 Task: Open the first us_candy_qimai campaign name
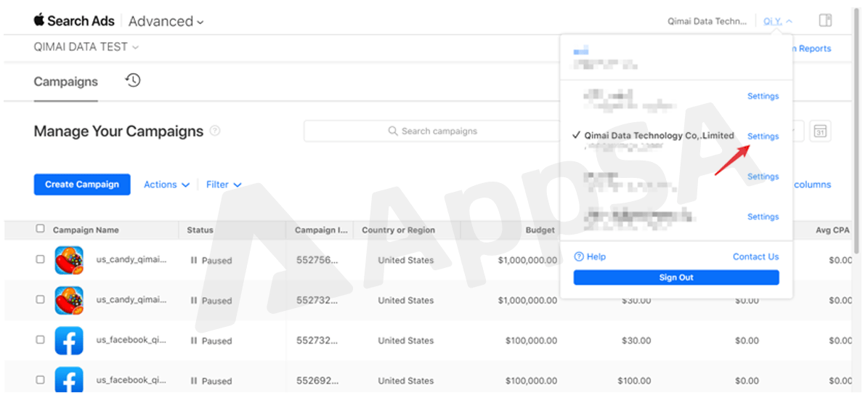tap(131, 259)
